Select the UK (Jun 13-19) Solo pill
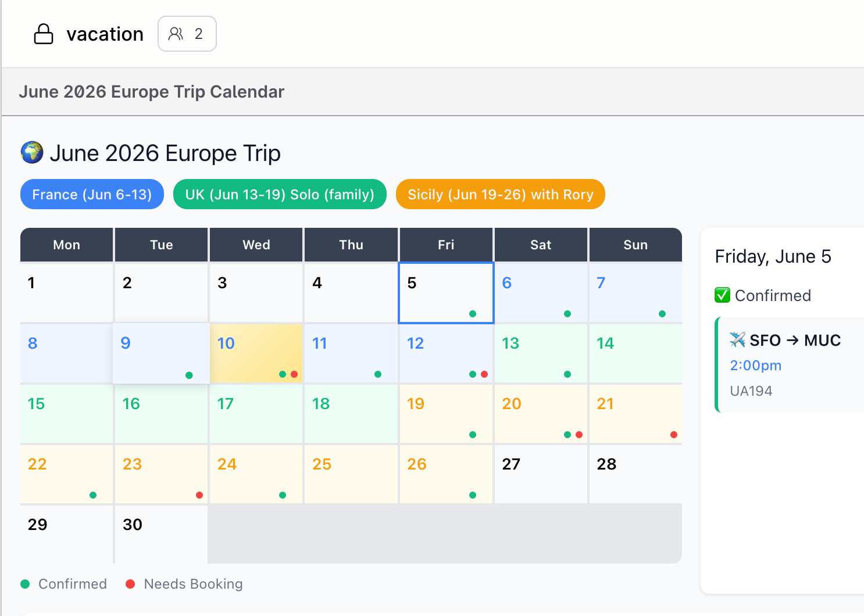Screen dimensions: 864x616 280,194
